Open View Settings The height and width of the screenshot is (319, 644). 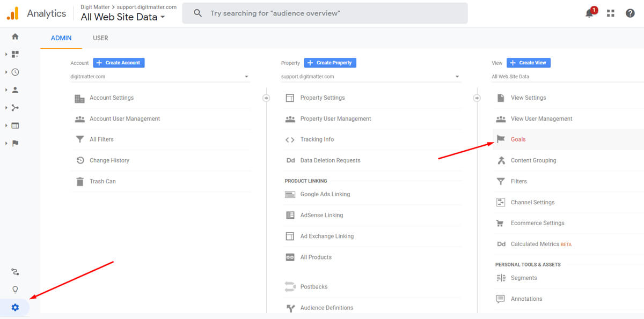point(528,98)
